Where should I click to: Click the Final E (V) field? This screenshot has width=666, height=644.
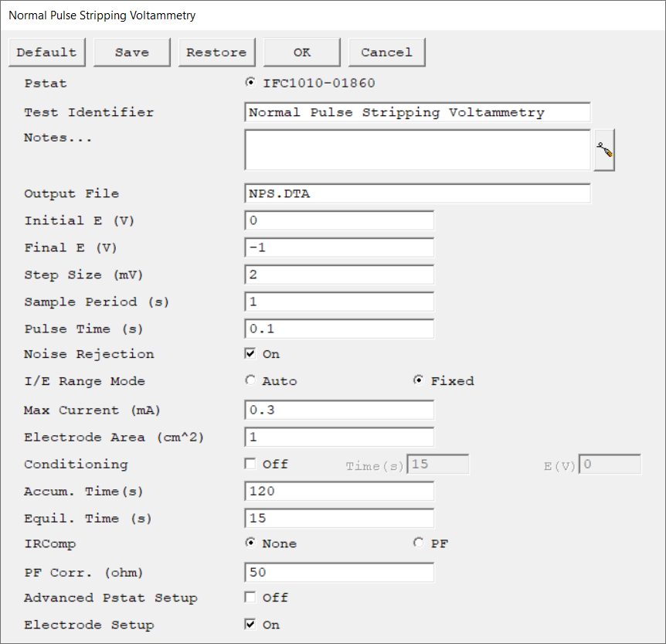(339, 247)
